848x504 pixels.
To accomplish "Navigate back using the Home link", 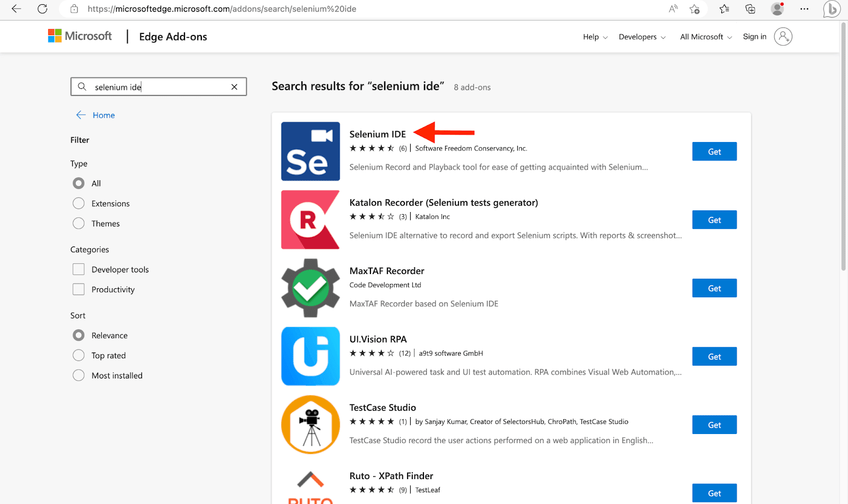I will tap(103, 115).
